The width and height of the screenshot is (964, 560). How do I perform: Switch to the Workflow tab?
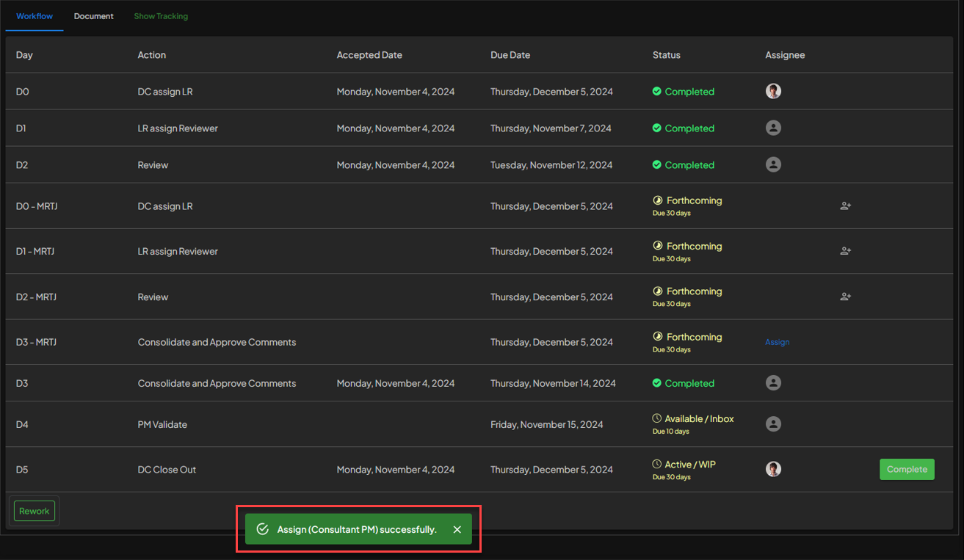35,16
